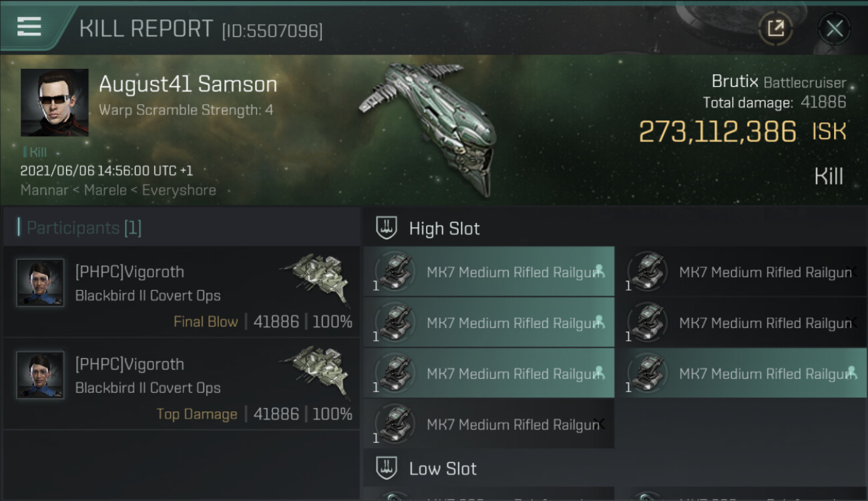868x501 pixels.
Task: Click the Top Damage participant's portrait
Action: tap(41, 375)
